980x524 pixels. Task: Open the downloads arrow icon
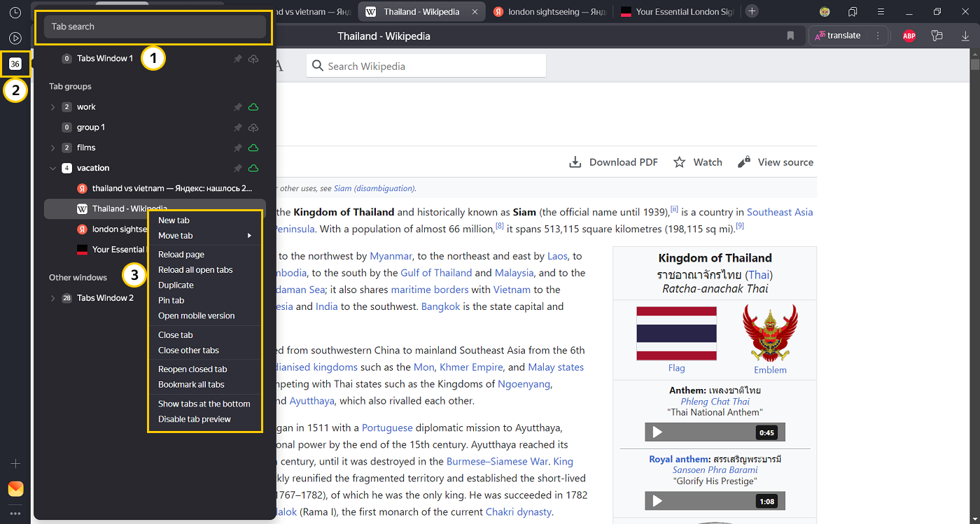coord(965,36)
